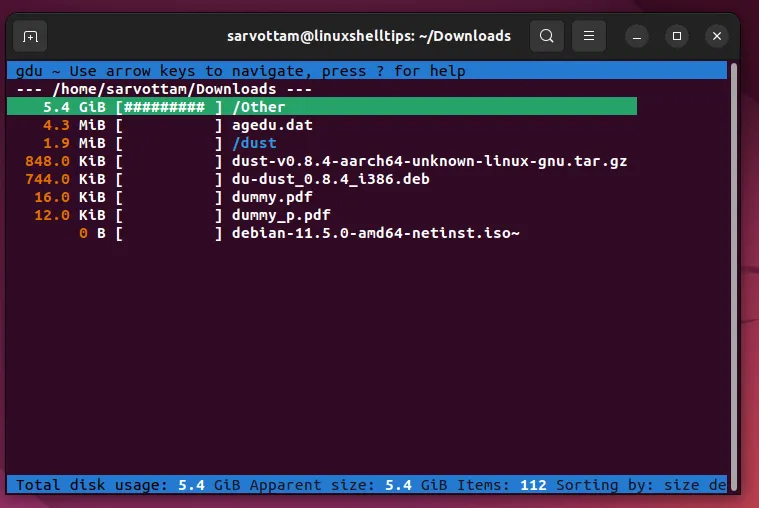Click the 4.3 MiB size value
Viewport: 759px width, 508px height.
click(x=74, y=125)
